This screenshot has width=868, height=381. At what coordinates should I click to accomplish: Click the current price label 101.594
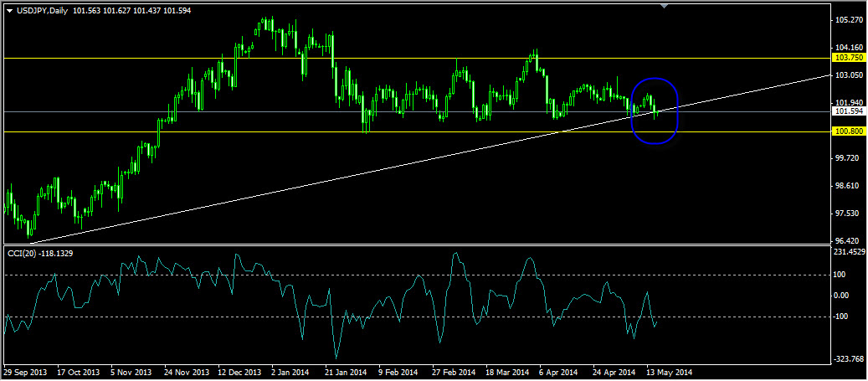coord(848,111)
